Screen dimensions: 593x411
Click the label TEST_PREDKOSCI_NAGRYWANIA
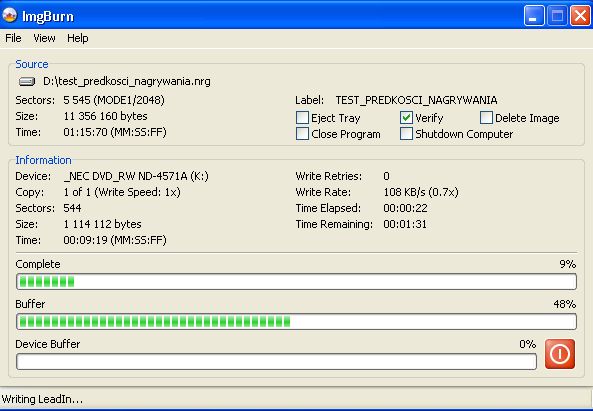(x=416, y=100)
